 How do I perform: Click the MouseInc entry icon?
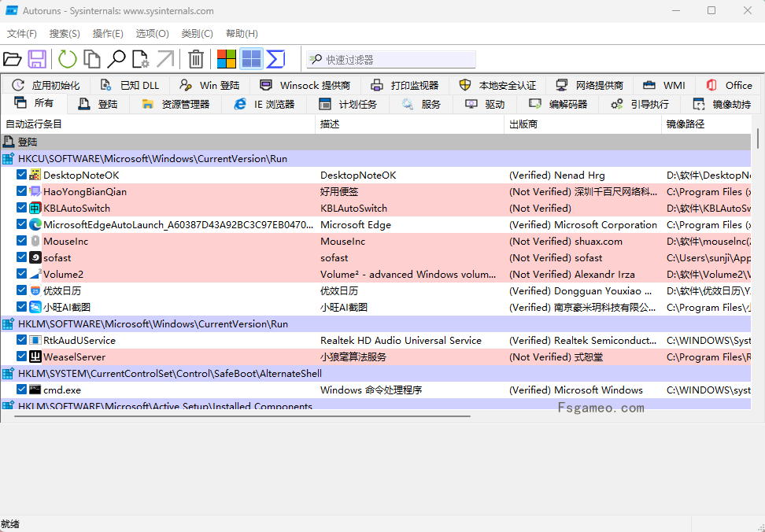(35, 242)
